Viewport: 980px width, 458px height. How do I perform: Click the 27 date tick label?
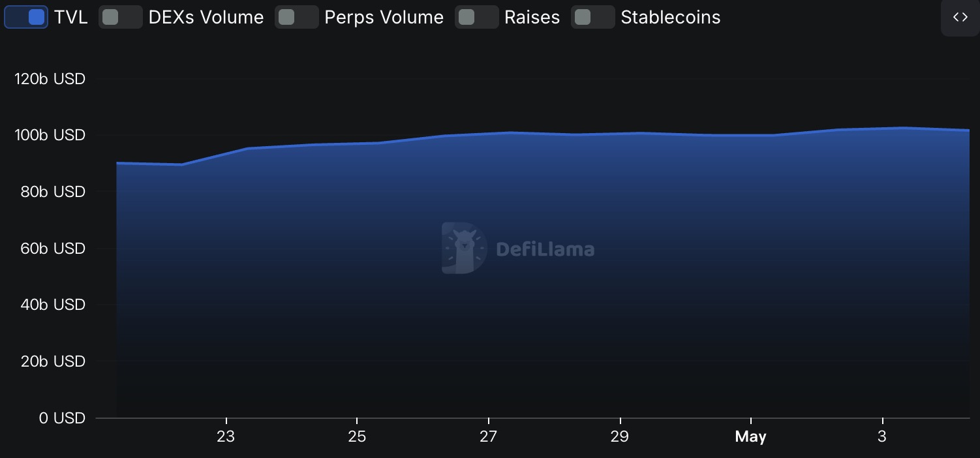[x=488, y=436]
